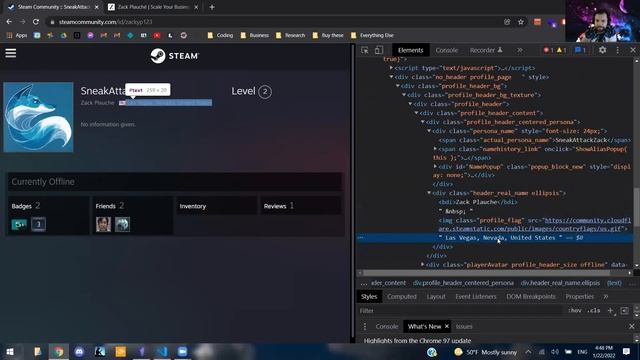Viewport: 640px width, 360px height.
Task: Collapse the profile_header_centered_persona div
Action: tap(423, 122)
